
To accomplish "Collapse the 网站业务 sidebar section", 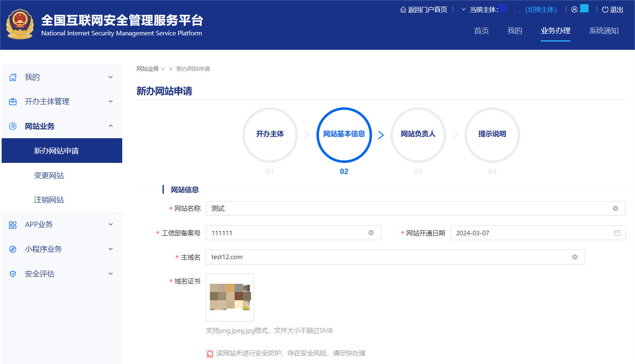I will coord(110,126).
